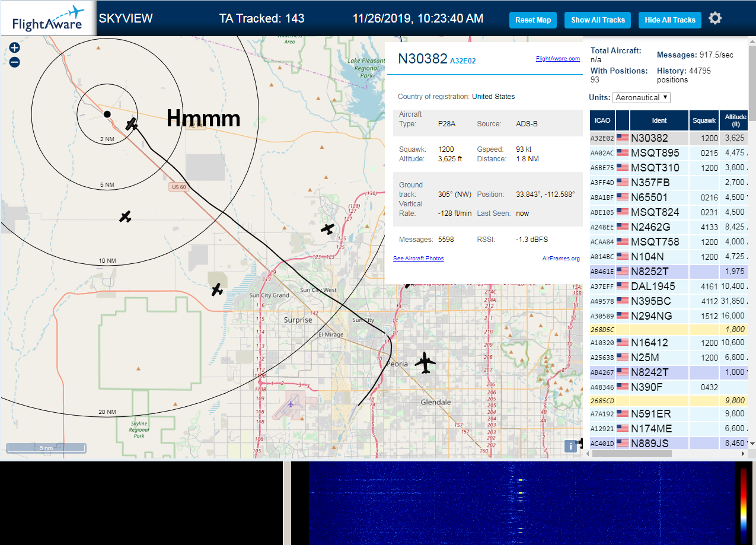Click the Reset Map button
The height and width of the screenshot is (545, 756).
[533, 20]
